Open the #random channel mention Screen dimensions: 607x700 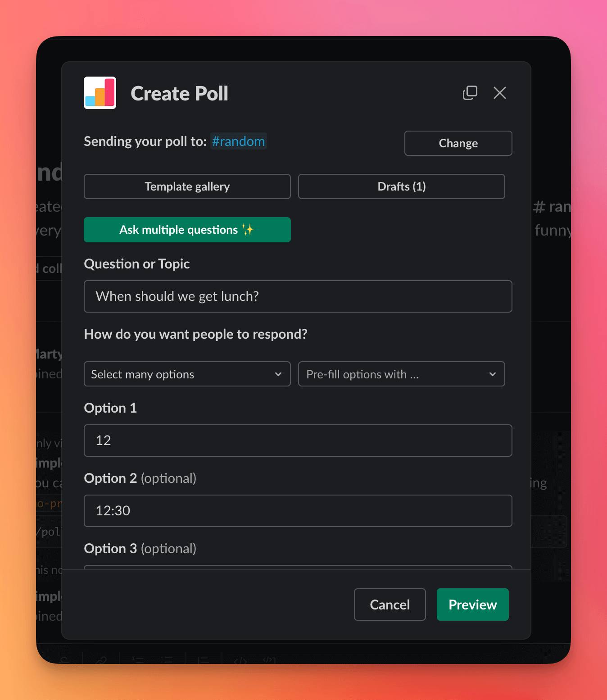pos(238,141)
